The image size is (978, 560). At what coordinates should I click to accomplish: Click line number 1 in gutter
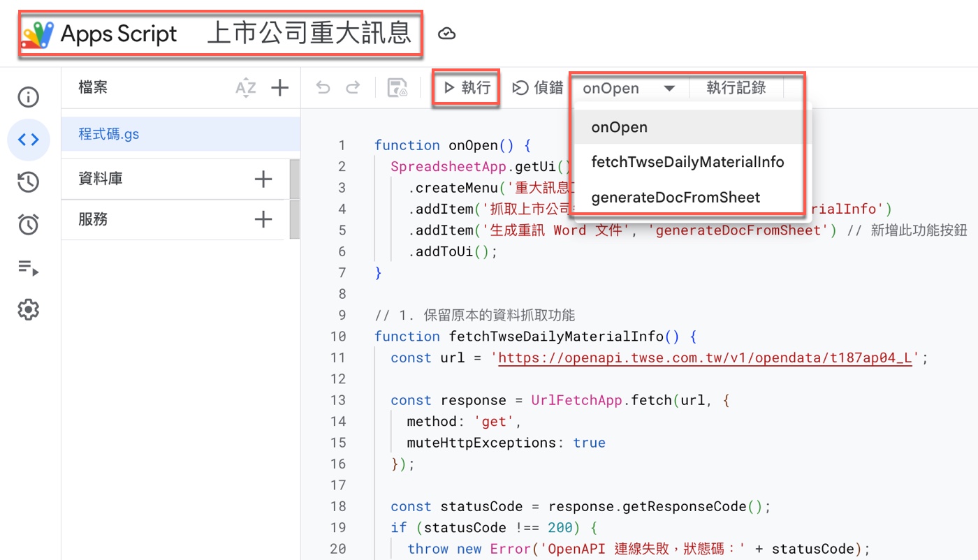[342, 145]
